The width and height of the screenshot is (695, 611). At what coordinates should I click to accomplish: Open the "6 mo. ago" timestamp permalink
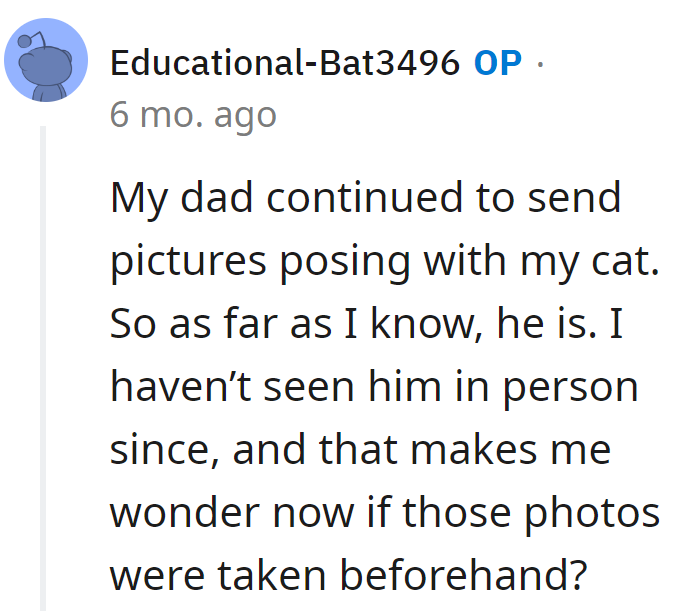(193, 115)
